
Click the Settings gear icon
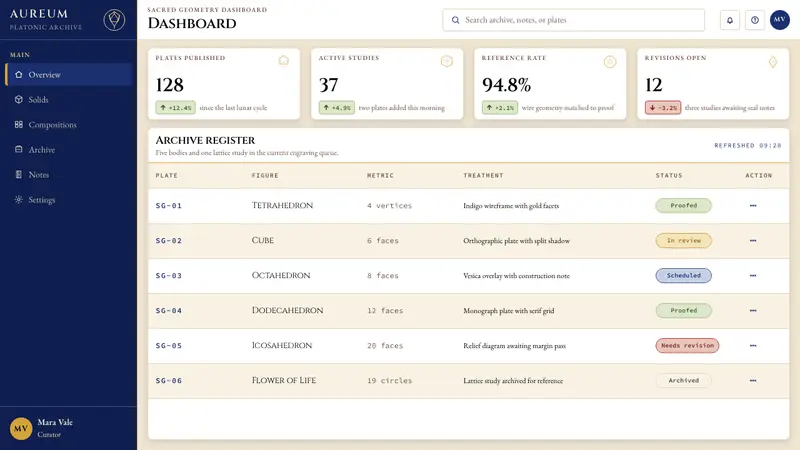coord(19,199)
